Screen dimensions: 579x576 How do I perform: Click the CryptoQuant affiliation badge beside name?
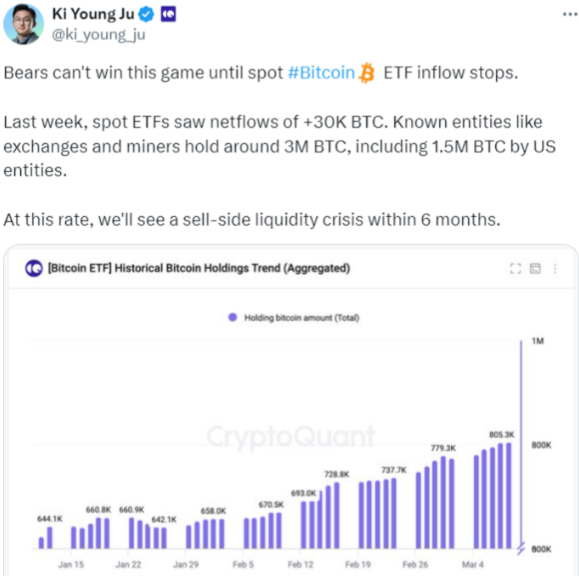[x=168, y=14]
